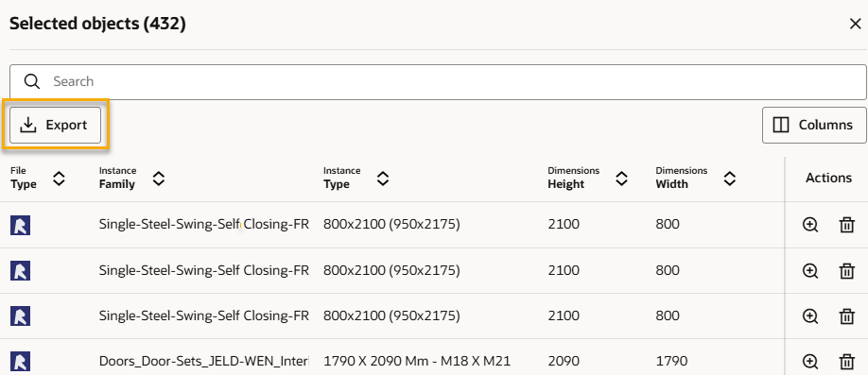Screen dimensions: 868x375
Task: Select the 1790 X 2090 Mm type cell
Action: [x=417, y=362]
